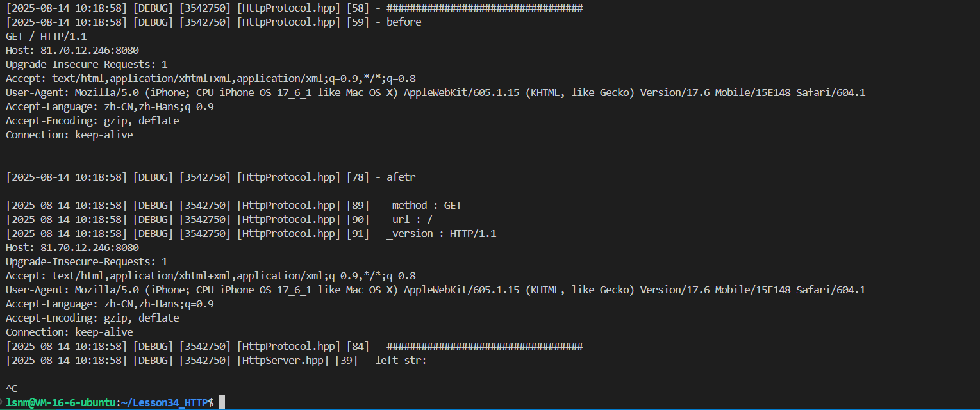The image size is (980, 410).
Task: Click the log line number [78]
Action: pyautogui.click(x=358, y=177)
